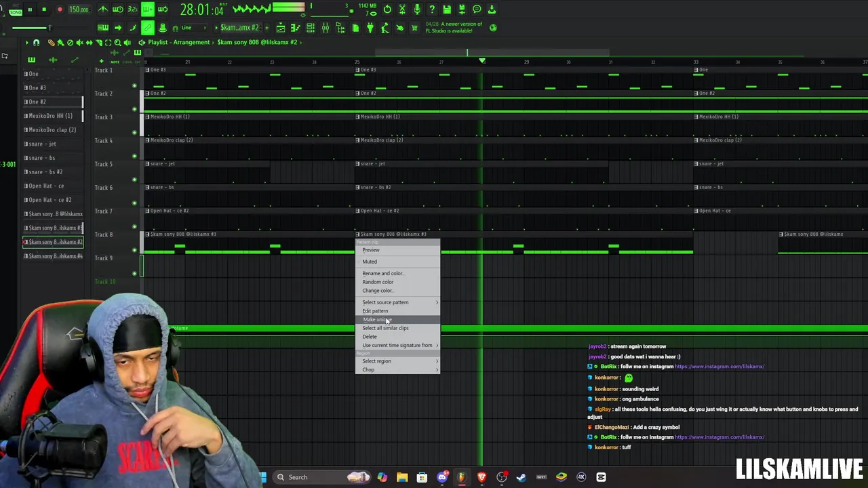Open Steam from the taskbar
868x488 pixels.
coord(521,477)
